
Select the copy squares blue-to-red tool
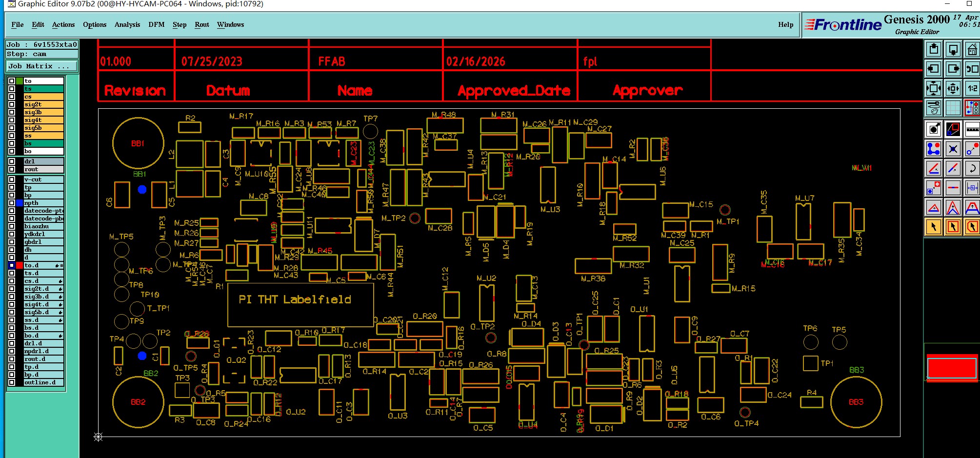(x=934, y=188)
